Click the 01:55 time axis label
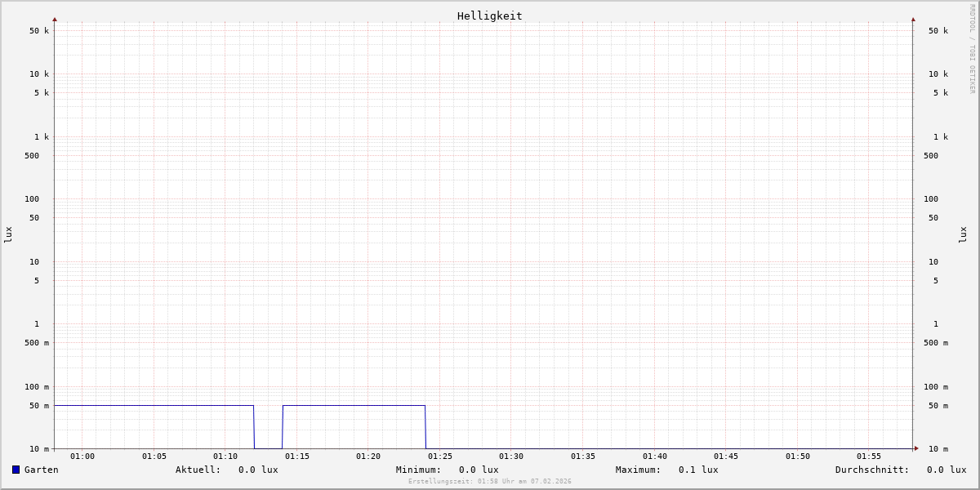 tap(869, 457)
